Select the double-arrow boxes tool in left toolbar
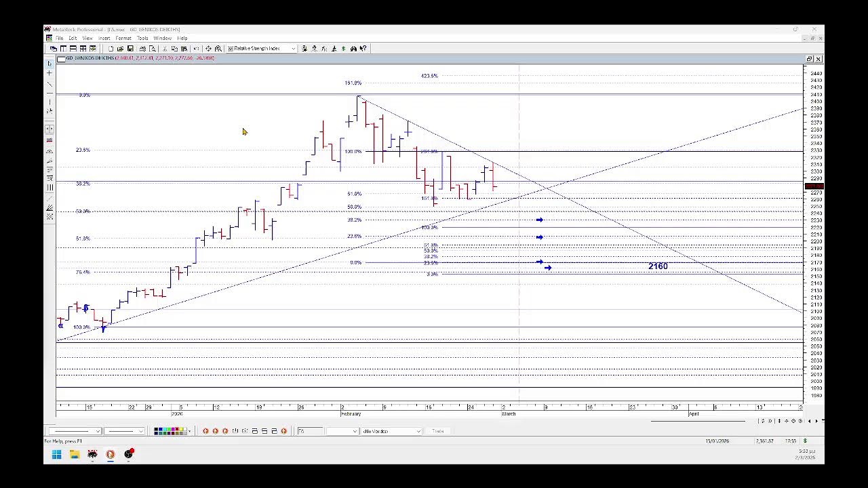This screenshot has width=868, height=488. 50,128
